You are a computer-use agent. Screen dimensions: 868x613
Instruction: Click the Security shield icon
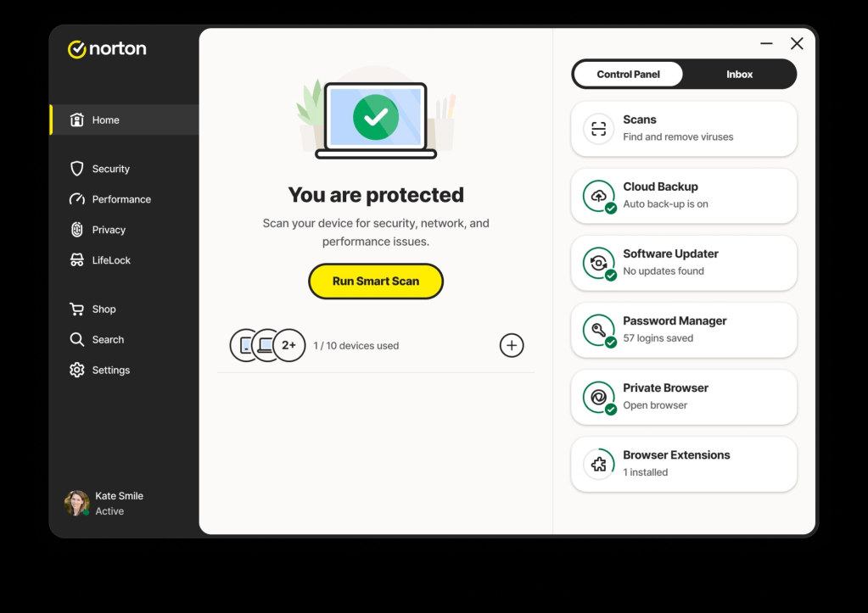(77, 169)
